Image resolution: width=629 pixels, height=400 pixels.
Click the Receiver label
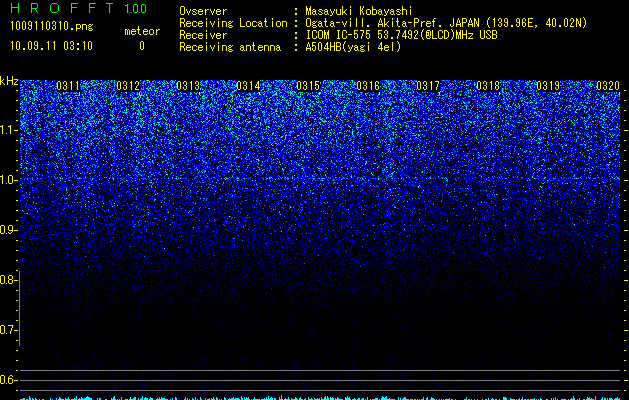(203, 35)
